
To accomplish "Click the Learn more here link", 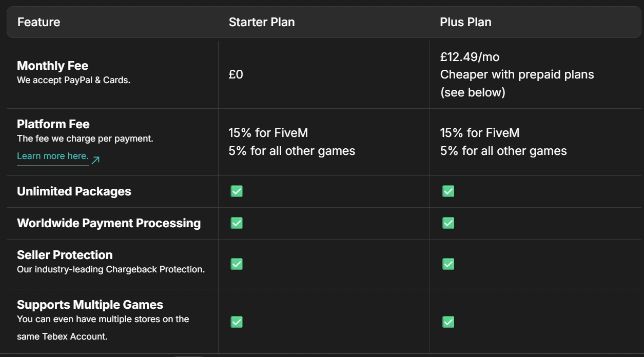I will point(52,156).
